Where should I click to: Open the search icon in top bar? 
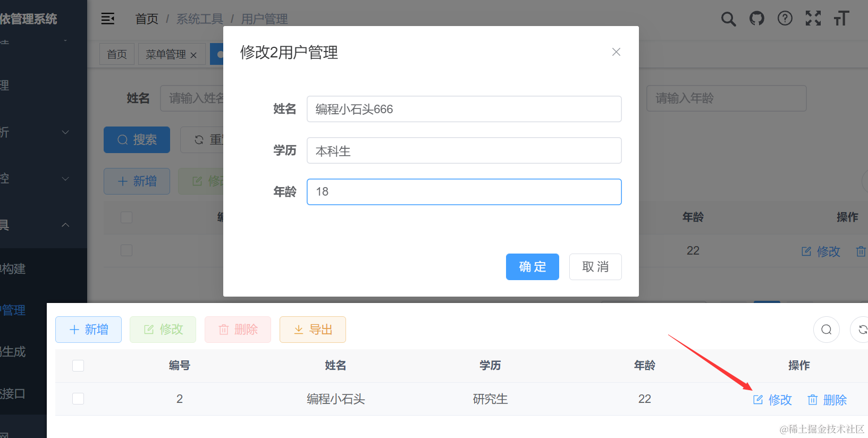[728, 19]
